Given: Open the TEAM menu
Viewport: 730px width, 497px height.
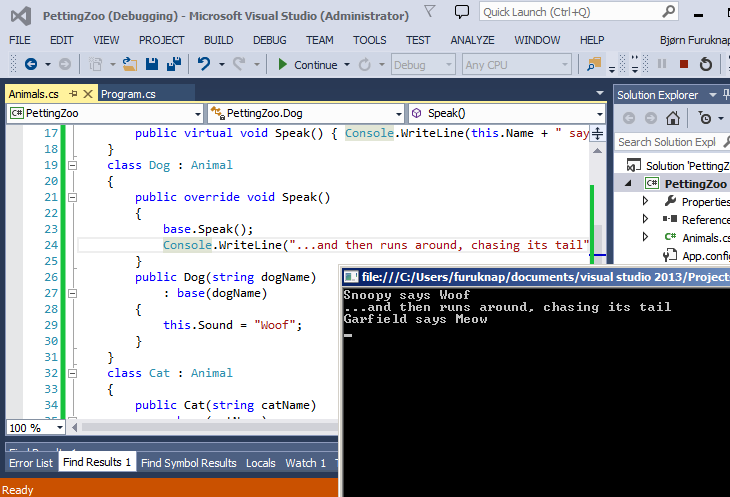Looking at the screenshot, I should click(x=319, y=40).
